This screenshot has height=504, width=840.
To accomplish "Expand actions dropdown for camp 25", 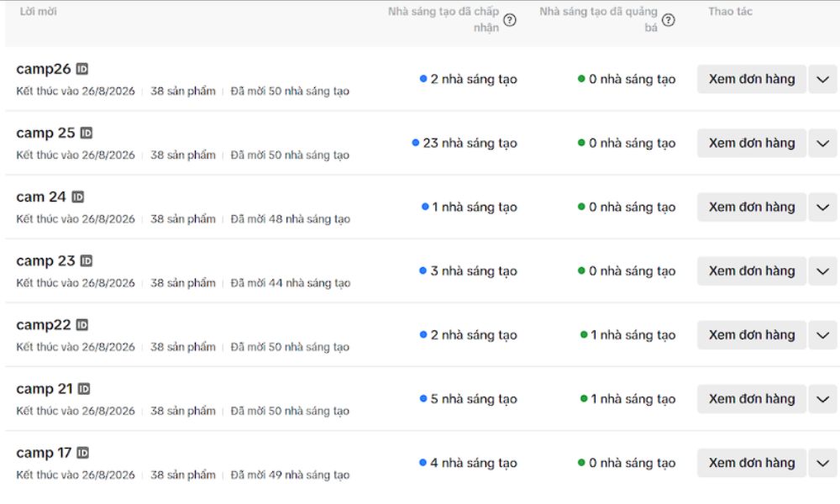I will point(823,143).
